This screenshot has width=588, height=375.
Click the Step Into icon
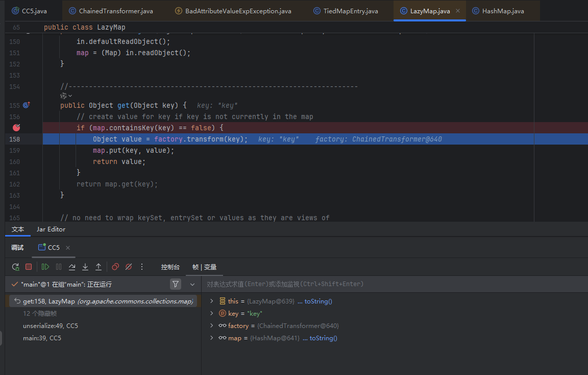coord(85,267)
